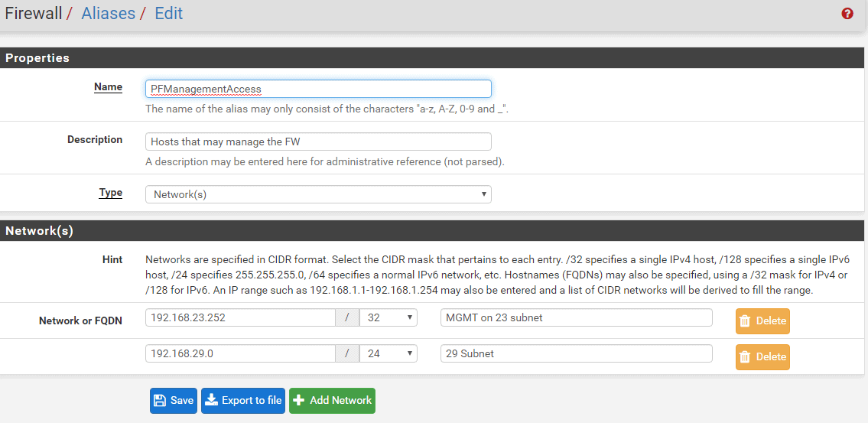
Task: Open the red help question mark icon
Action: (847, 14)
